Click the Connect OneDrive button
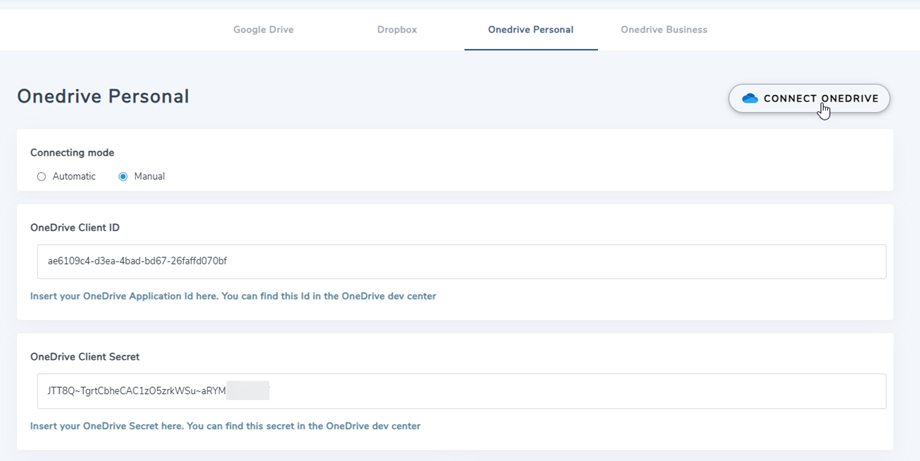 click(809, 98)
